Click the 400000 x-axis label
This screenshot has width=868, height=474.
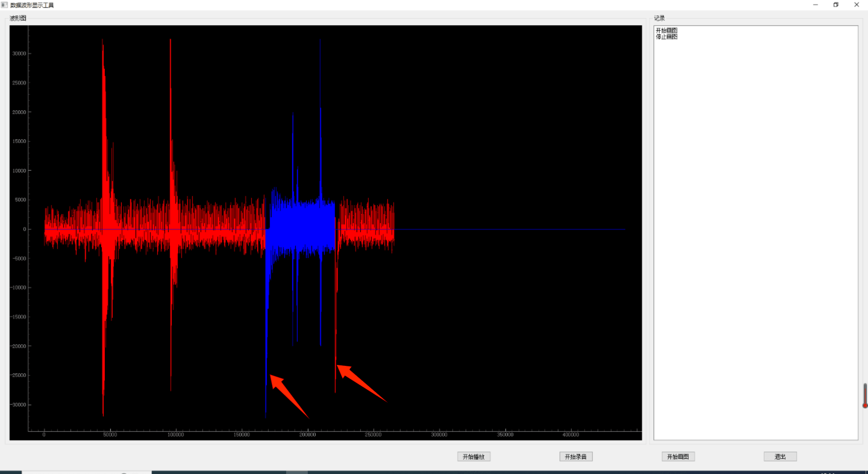click(571, 435)
